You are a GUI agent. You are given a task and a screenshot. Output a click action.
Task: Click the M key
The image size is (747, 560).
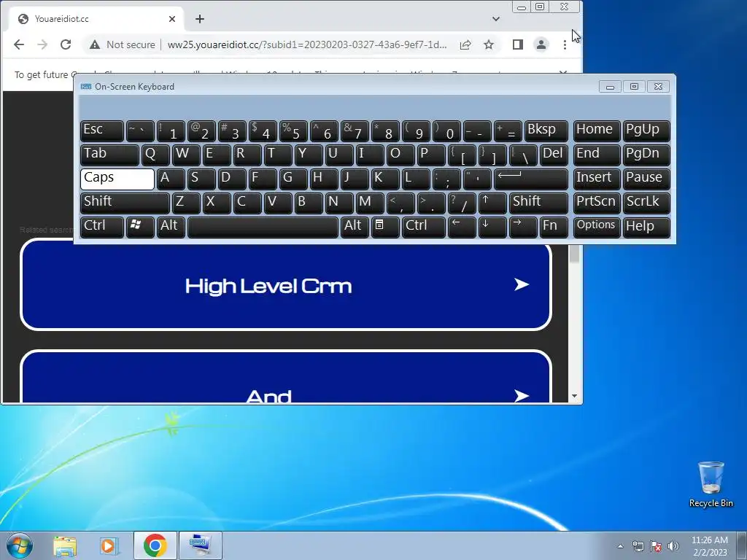click(370, 203)
